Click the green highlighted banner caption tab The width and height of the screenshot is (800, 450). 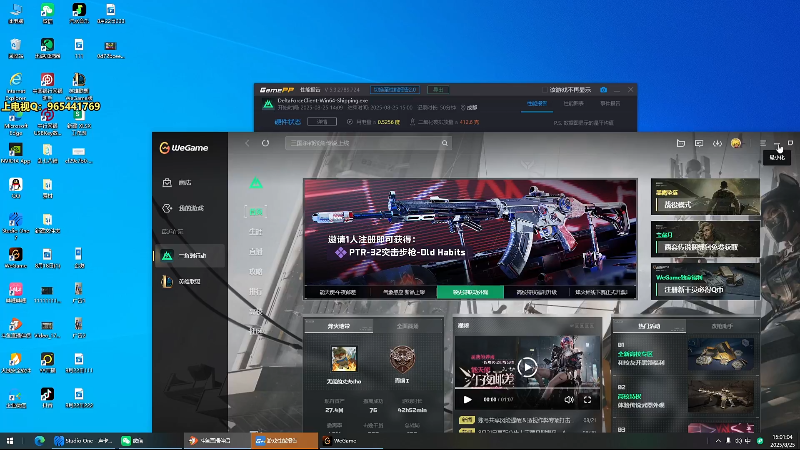pyautogui.click(x=470, y=292)
